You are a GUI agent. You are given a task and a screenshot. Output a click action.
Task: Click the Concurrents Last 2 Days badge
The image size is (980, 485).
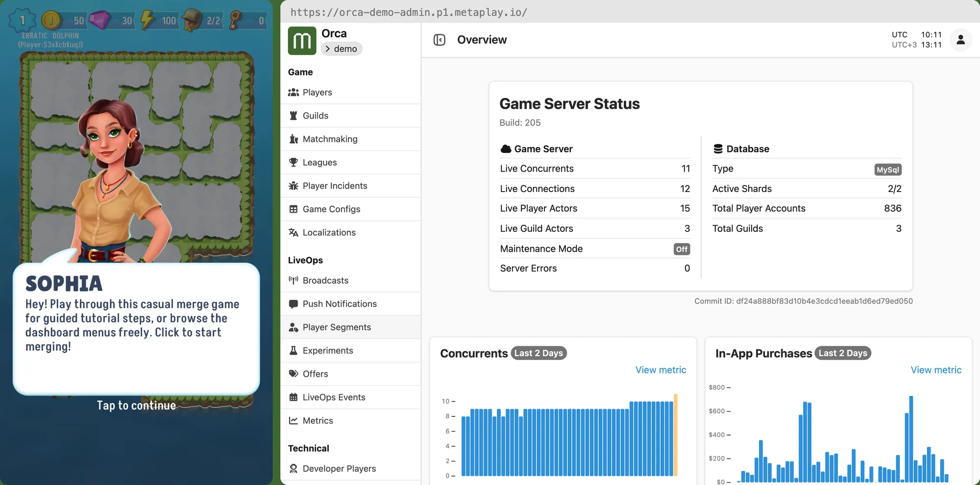coord(539,353)
